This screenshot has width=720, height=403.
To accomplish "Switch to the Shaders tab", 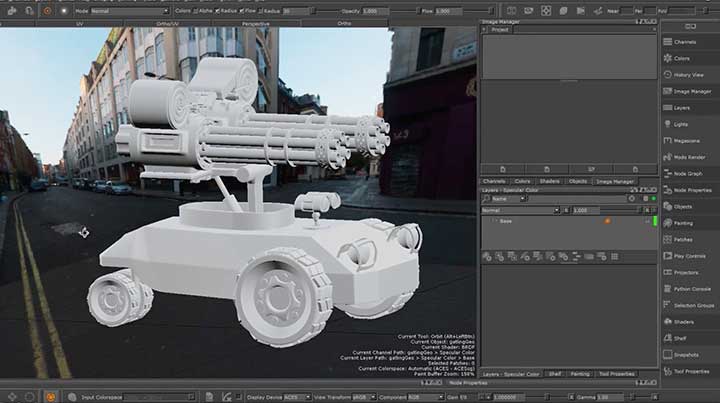I will pos(551,181).
